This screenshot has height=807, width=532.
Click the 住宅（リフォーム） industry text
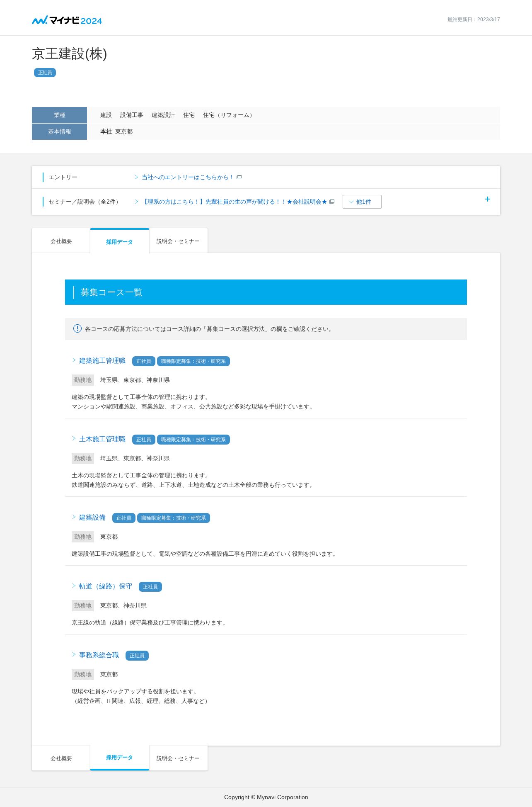click(229, 115)
